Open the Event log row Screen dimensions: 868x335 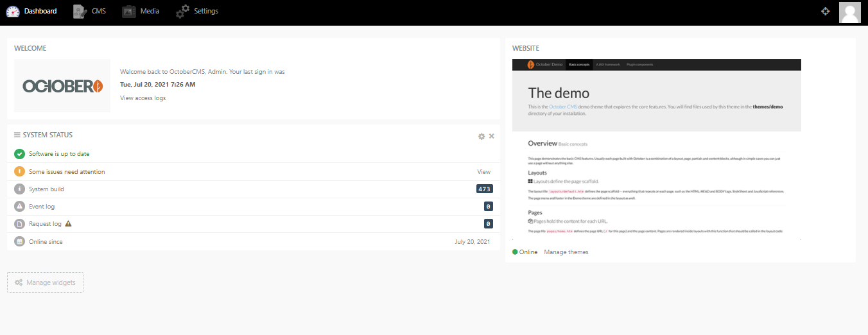[42, 207]
